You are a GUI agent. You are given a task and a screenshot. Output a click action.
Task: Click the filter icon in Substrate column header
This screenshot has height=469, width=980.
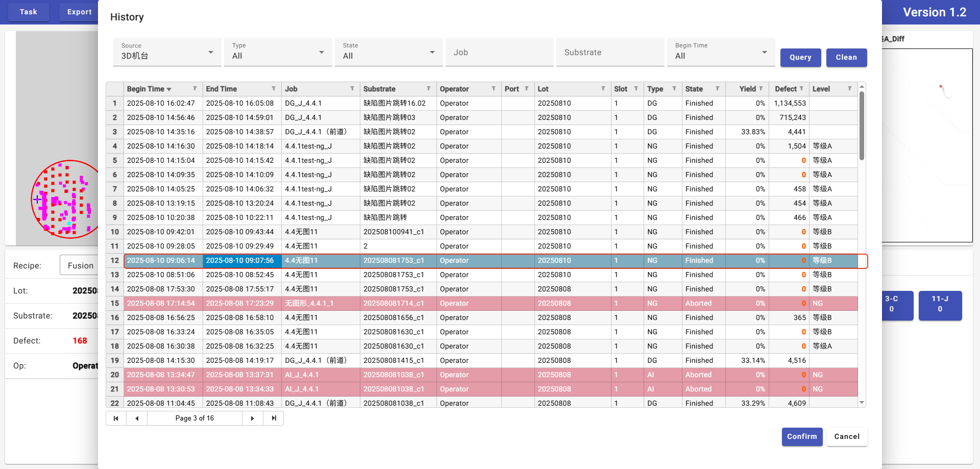[428, 89]
